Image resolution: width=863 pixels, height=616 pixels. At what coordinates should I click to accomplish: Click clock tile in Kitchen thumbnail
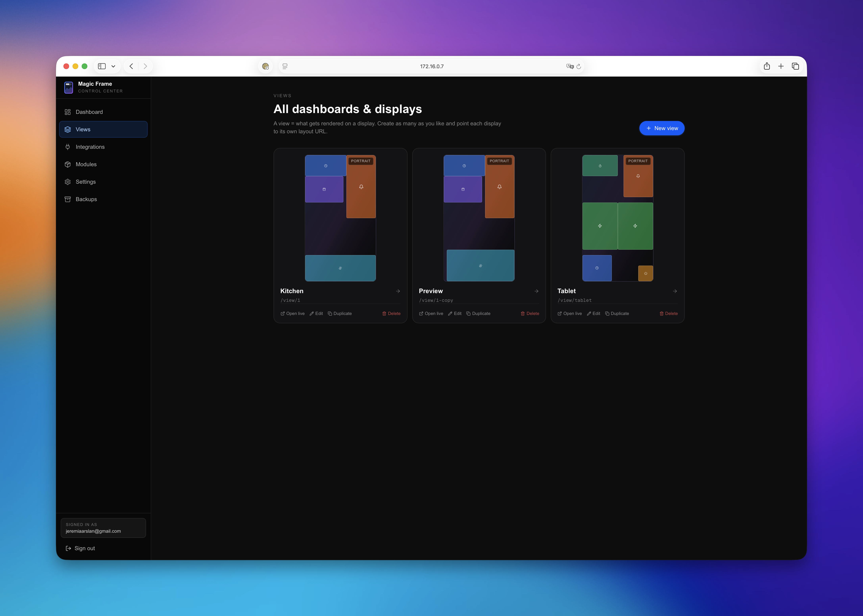click(326, 166)
